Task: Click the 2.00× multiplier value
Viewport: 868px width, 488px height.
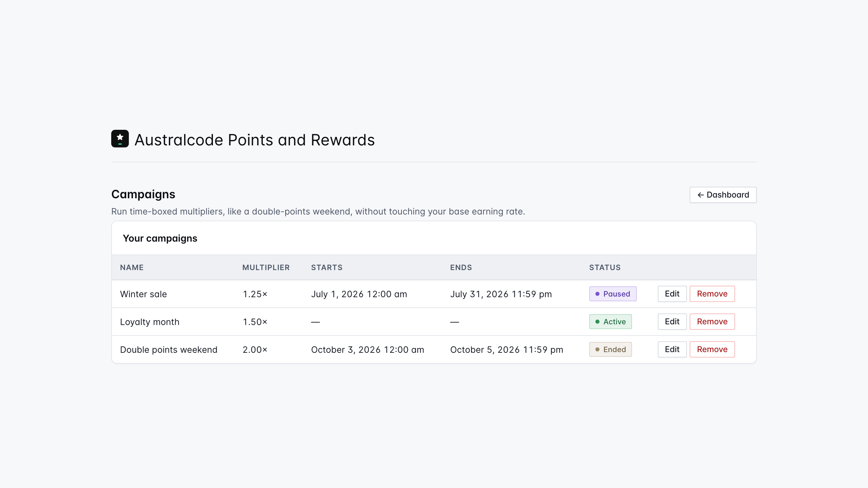Action: (x=255, y=350)
